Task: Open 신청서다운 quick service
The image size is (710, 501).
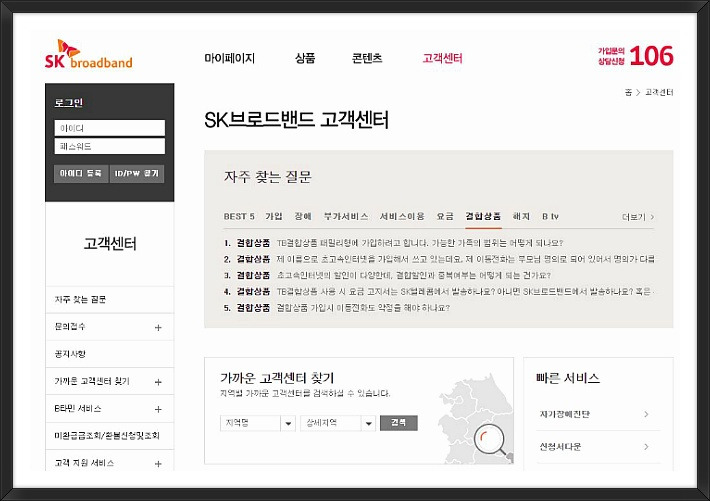Action: (560, 447)
